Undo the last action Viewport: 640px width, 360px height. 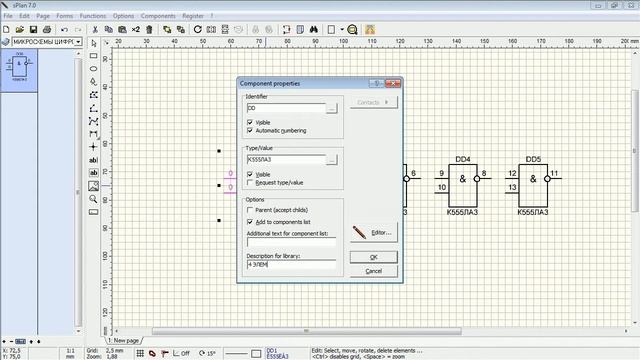click(x=64, y=29)
